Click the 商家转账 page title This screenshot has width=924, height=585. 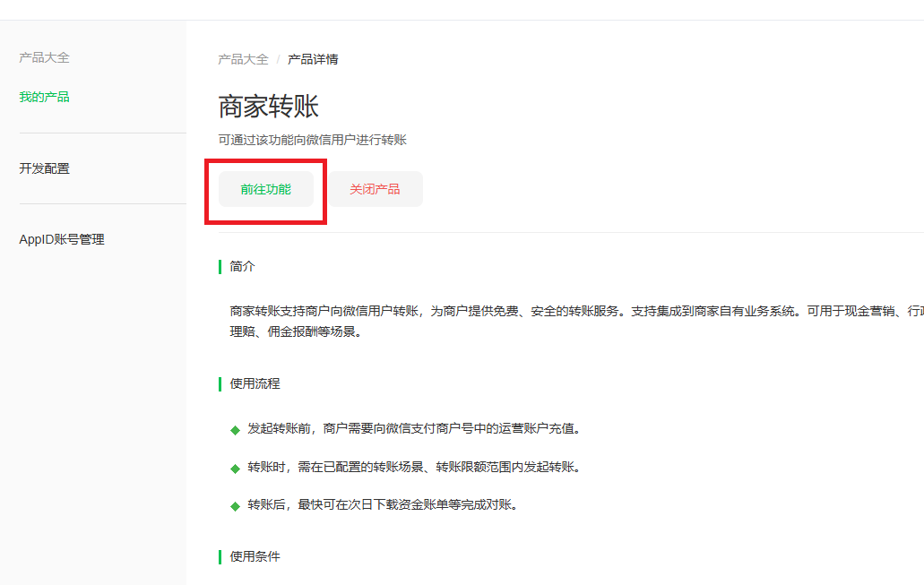tap(269, 107)
